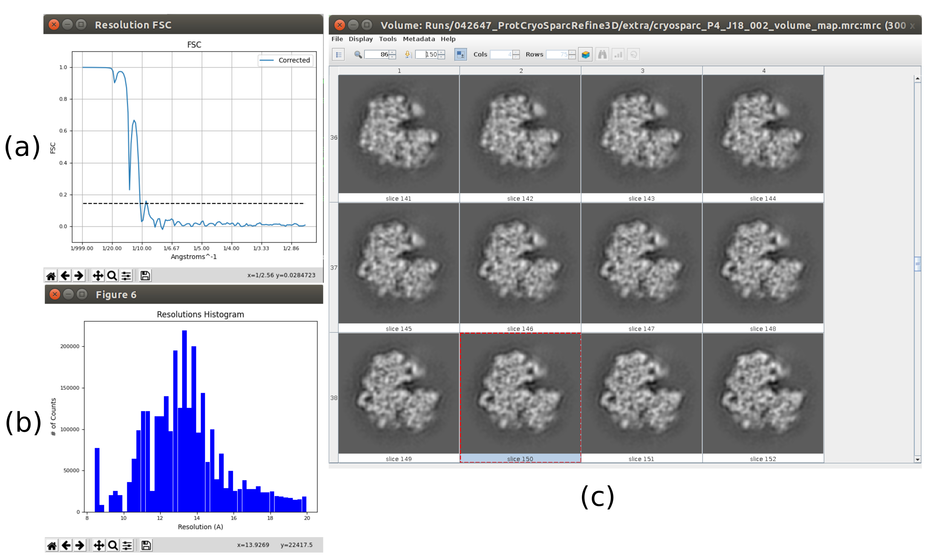Image resolution: width=934 pixels, height=560 pixels.
Task: Open volume in 3D viewer (cube icon)
Action: [x=585, y=55]
